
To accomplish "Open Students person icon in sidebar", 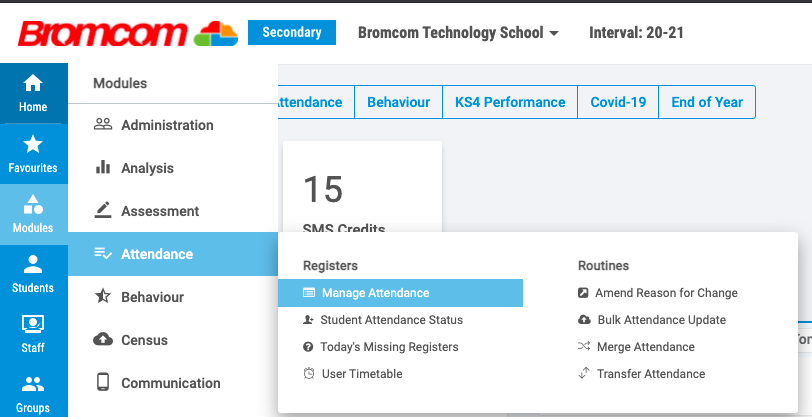I will coord(33,264).
